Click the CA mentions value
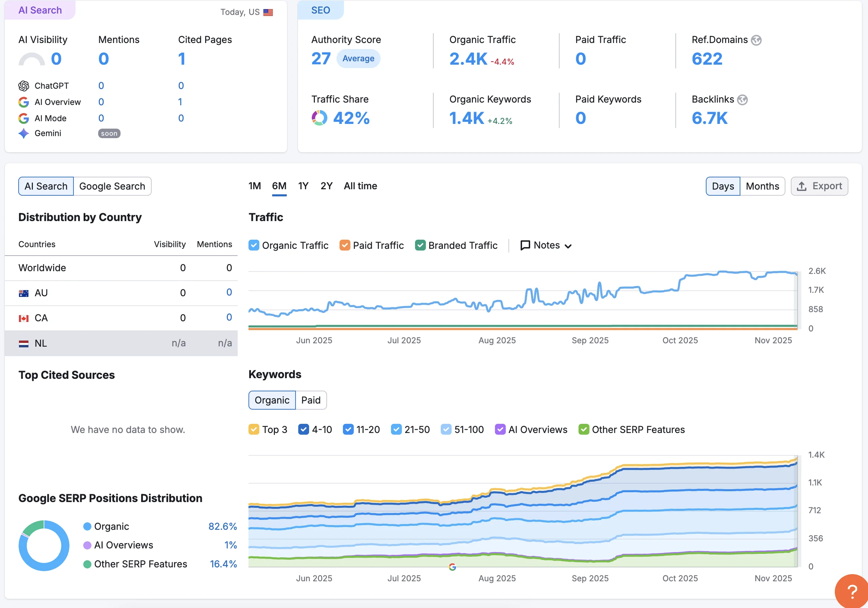Screen dimensions: 868x608 pyautogui.click(x=229, y=318)
